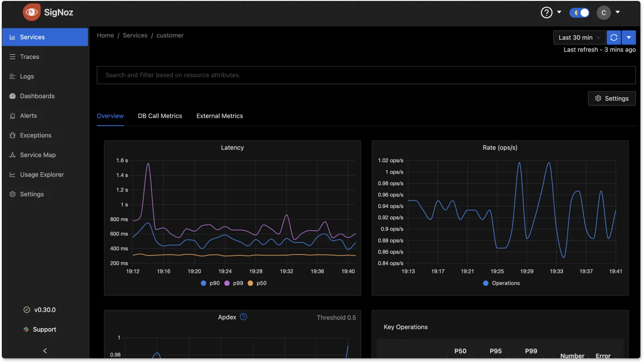The image size is (644, 363).
Task: Open the user avatar C
Action: pyautogui.click(x=604, y=13)
